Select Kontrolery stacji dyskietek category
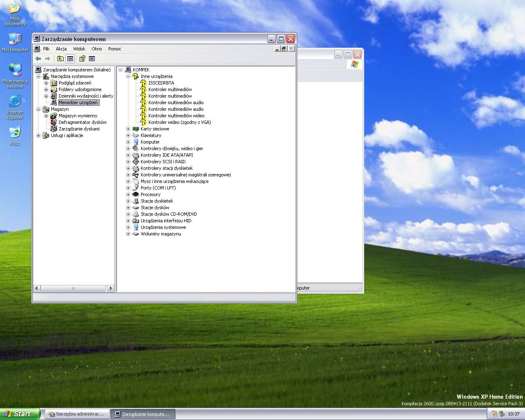 (167, 168)
